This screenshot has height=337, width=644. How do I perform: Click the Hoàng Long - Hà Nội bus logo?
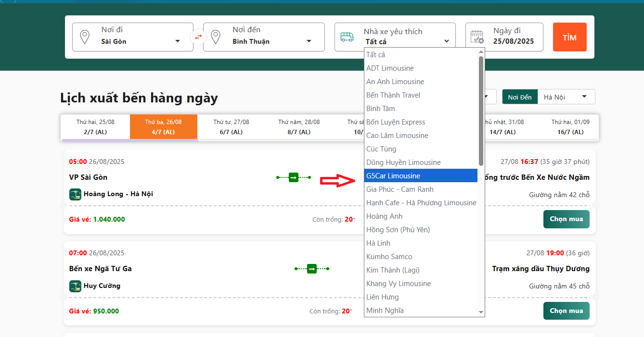[x=75, y=194]
